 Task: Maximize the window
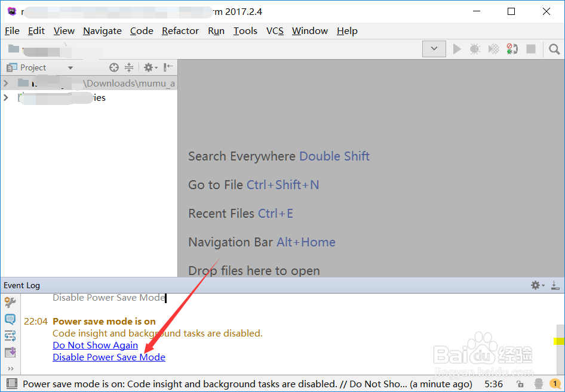[511, 11]
